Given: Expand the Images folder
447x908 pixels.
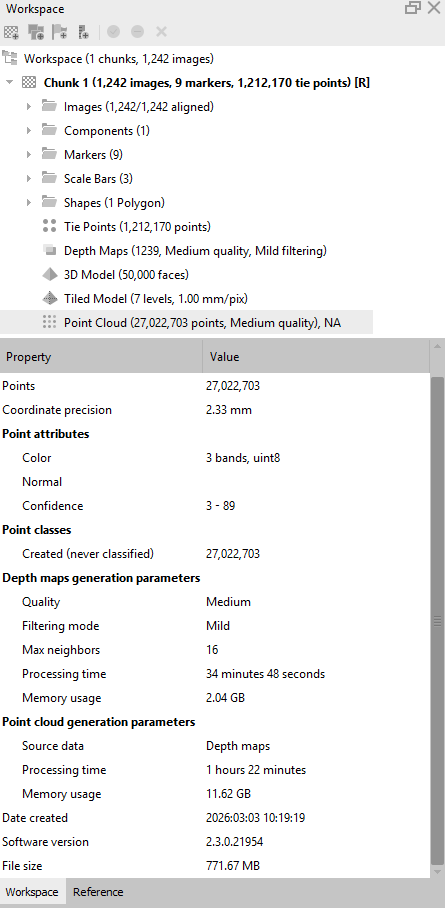Looking at the screenshot, I should 28,107.
